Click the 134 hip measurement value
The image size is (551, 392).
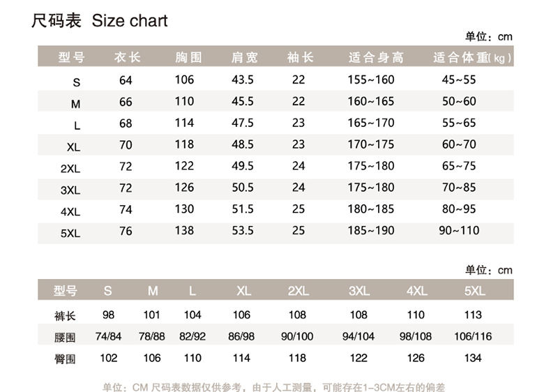(x=472, y=358)
